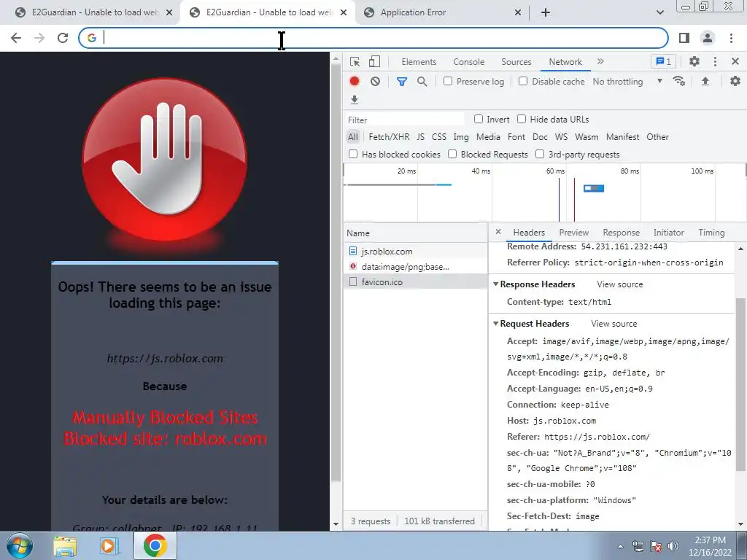Open Windows Start menu
The height and width of the screenshot is (560, 747).
19,545
